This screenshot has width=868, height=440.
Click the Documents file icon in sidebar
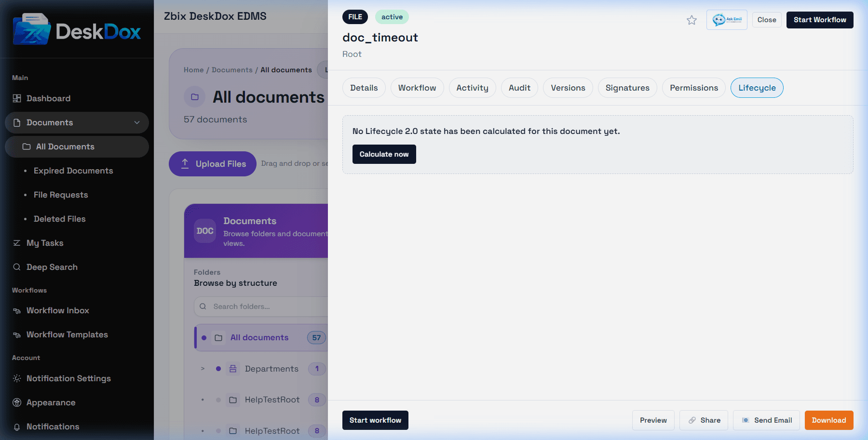pos(17,122)
